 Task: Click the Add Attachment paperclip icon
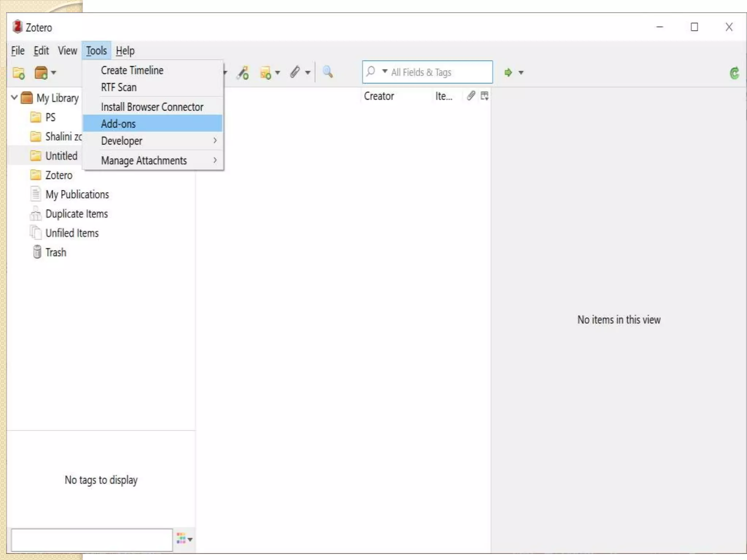[x=295, y=72]
